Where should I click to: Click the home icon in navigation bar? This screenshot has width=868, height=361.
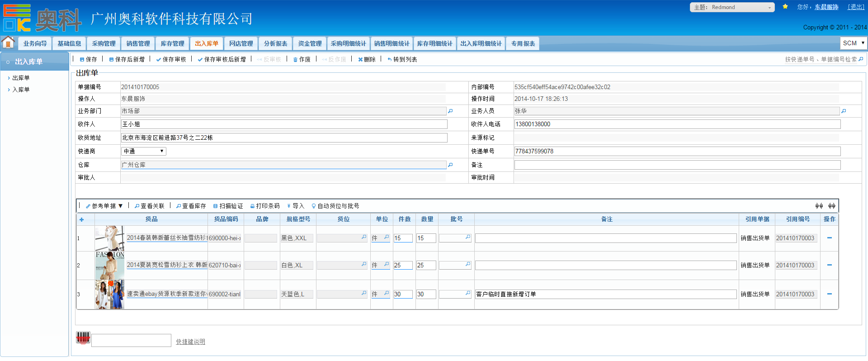pos(8,43)
